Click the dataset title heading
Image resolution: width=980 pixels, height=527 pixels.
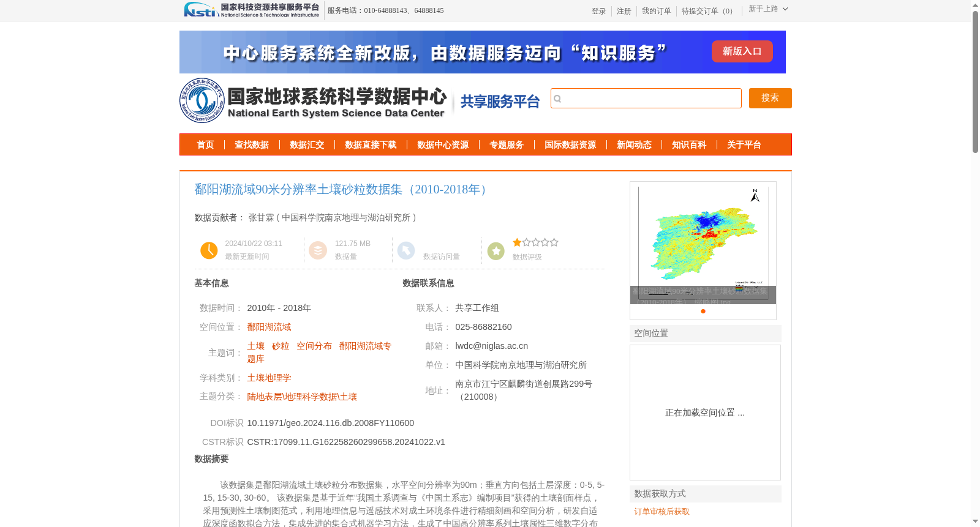click(343, 189)
